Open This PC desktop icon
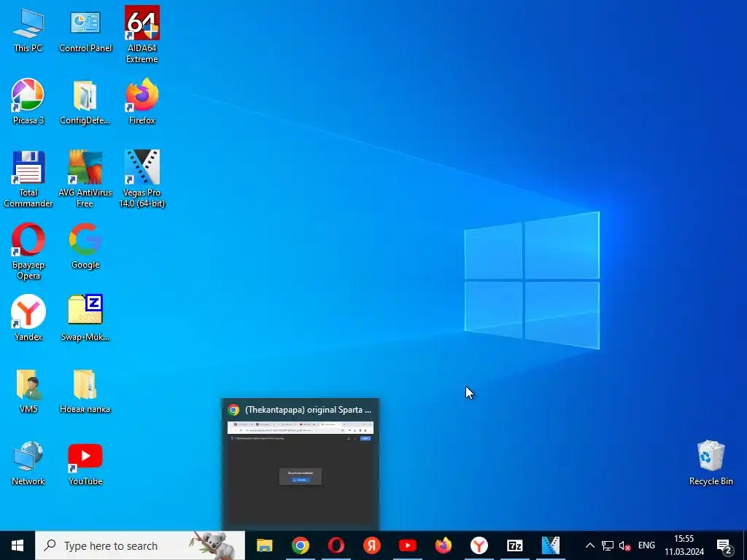The height and width of the screenshot is (560, 747). point(28,29)
